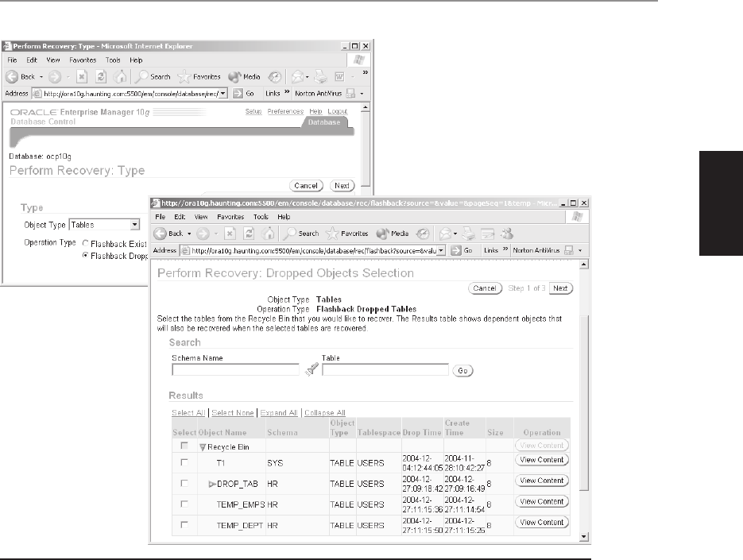Check the Recycle Bin row checkbox

[x=184, y=446]
